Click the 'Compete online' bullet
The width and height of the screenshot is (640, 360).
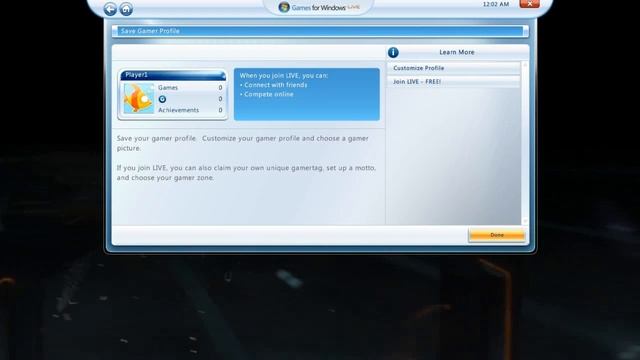click(x=266, y=94)
